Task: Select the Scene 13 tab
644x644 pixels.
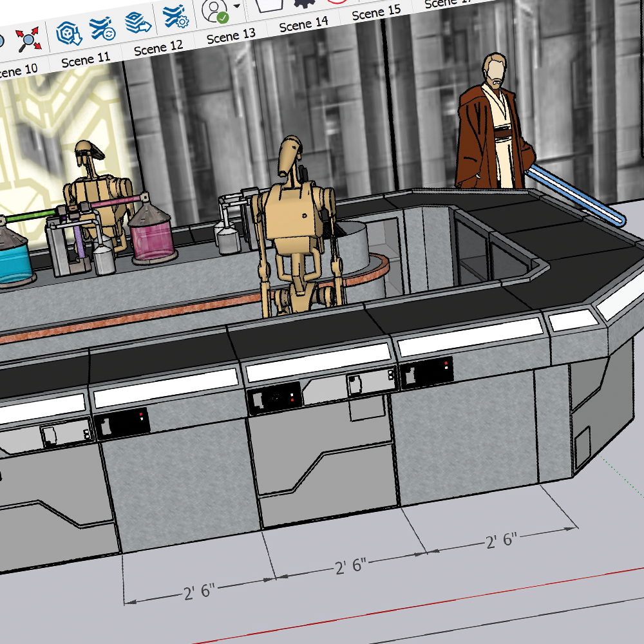Action: point(231,36)
